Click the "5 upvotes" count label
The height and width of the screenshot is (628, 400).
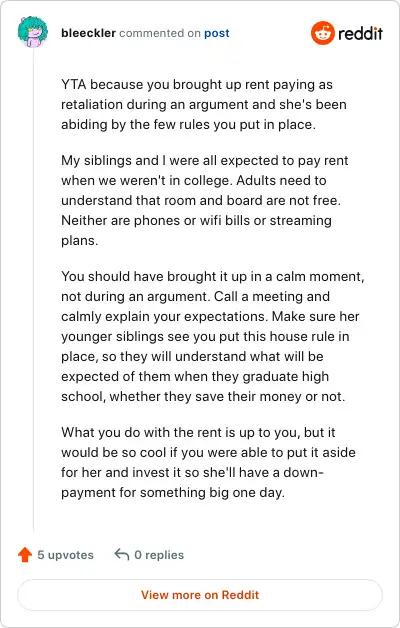(x=66, y=555)
